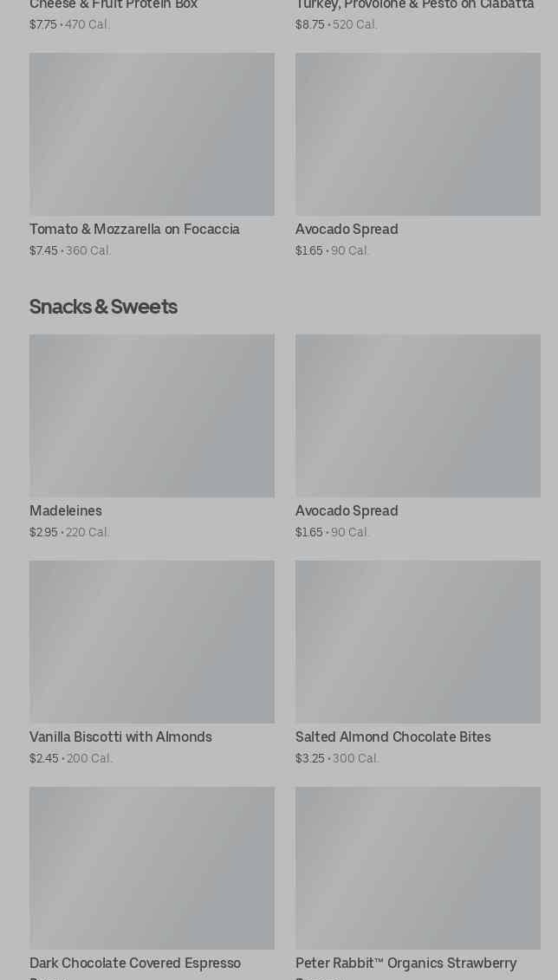Click the Vanilla Biscotti with Almonds title
This screenshot has height=980, width=558.
click(120, 737)
